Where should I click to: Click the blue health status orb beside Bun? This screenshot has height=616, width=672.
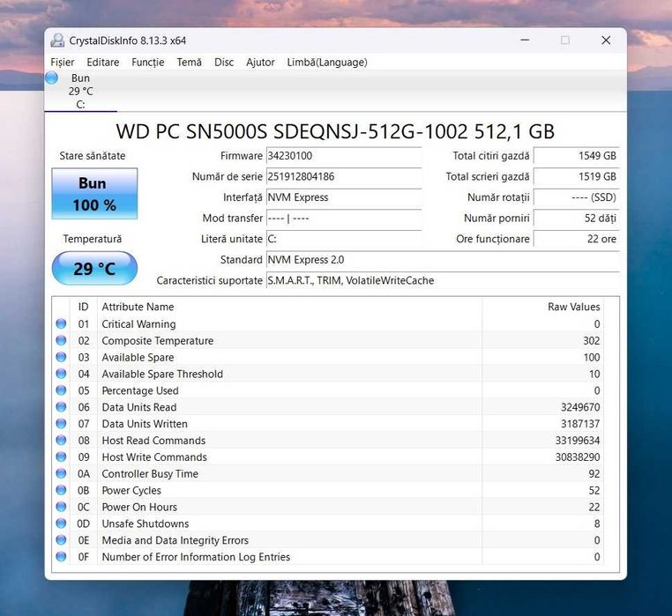tap(52, 78)
